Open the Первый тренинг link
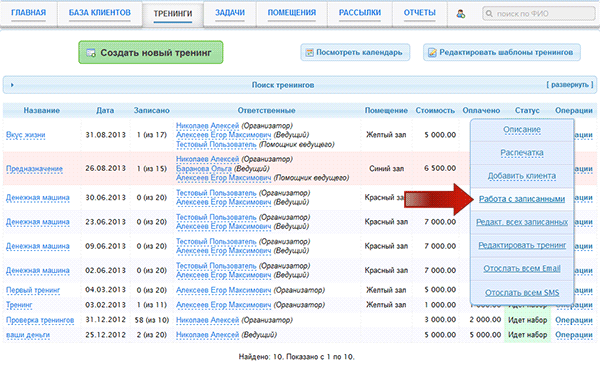Screen dimensions: 600x370 click(x=33, y=290)
